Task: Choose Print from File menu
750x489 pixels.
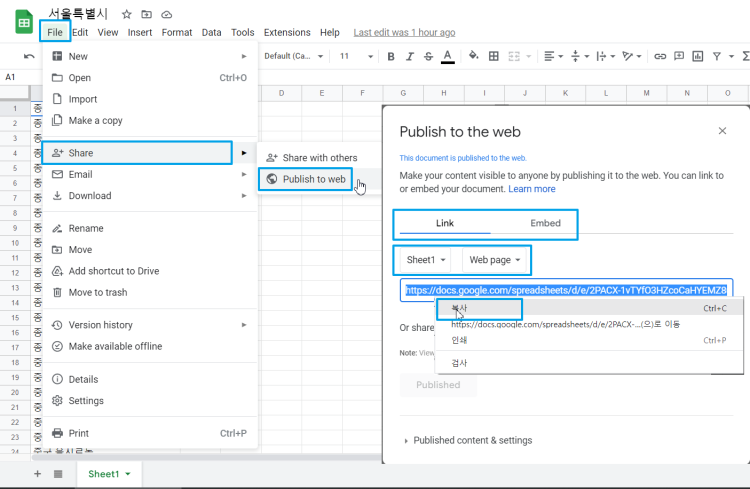Action: [150, 433]
